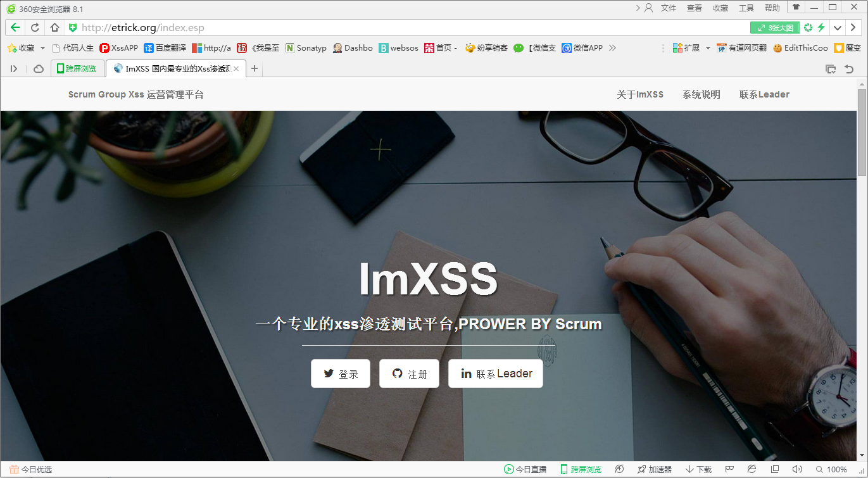Viewport: 868px width, 478px height.
Task: Open the 系统说明 nav link
Action: point(701,94)
